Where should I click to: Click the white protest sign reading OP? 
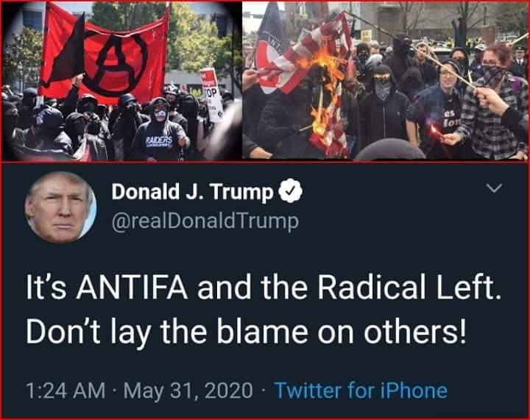click(x=211, y=95)
